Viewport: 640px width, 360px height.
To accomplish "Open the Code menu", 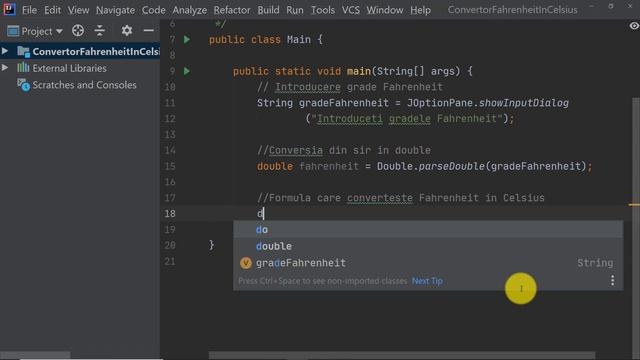I will [153, 10].
